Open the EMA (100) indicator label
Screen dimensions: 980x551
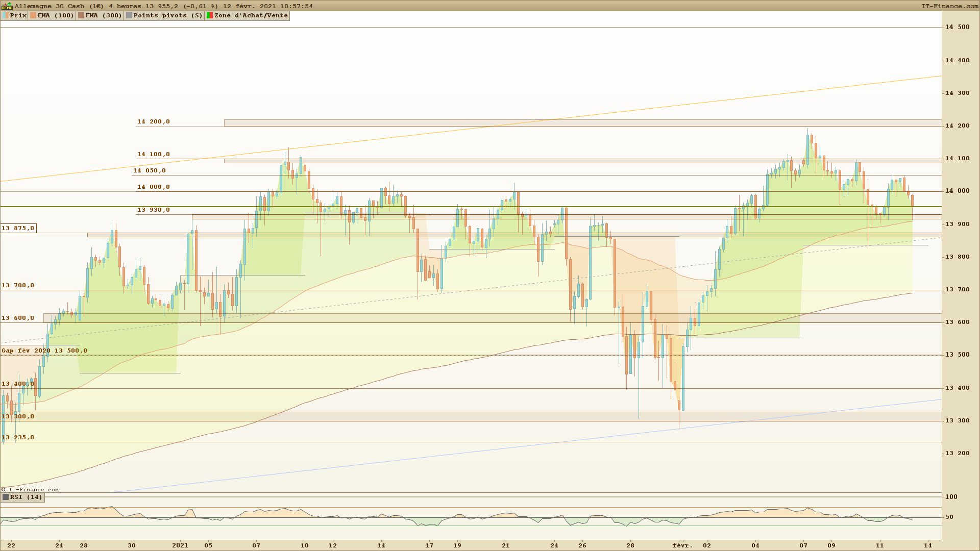56,16
